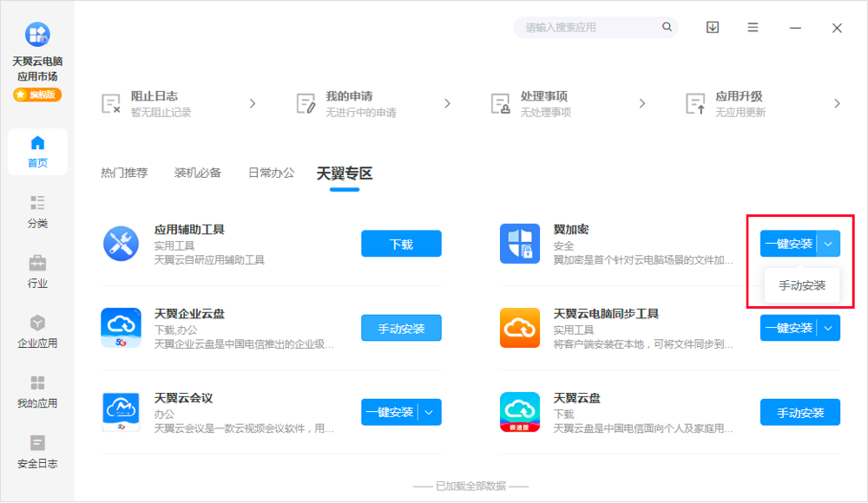Click the 天翼企业云盘 cloud icon
868x503 pixels.
point(122,328)
